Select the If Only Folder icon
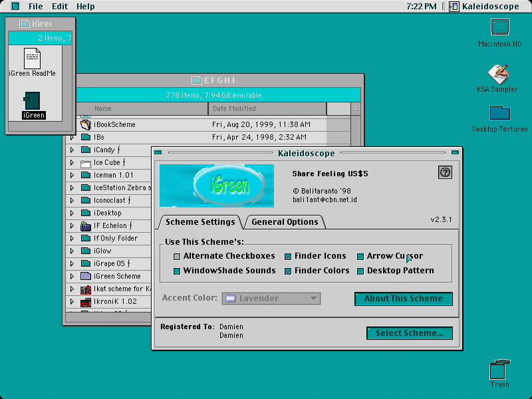The image size is (532, 399). click(86, 238)
